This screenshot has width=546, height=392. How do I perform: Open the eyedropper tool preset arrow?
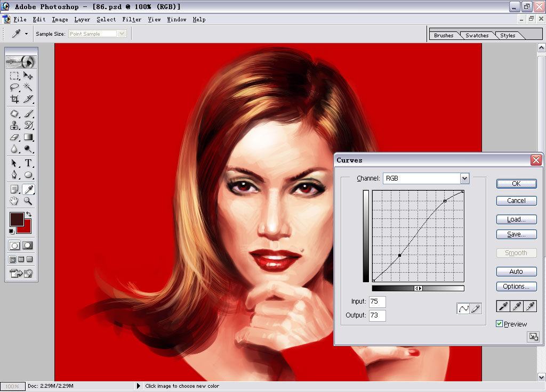pos(26,34)
